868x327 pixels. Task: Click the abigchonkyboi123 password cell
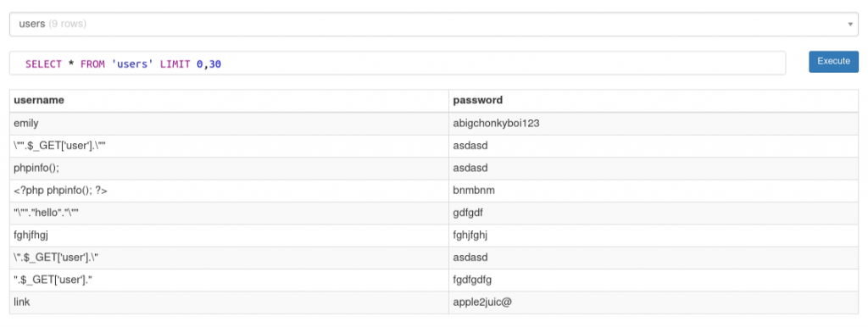[654, 124]
